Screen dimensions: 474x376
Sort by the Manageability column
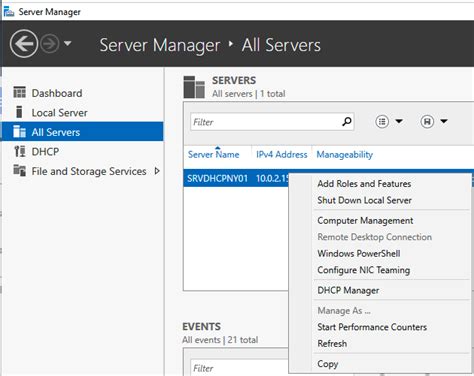click(344, 155)
